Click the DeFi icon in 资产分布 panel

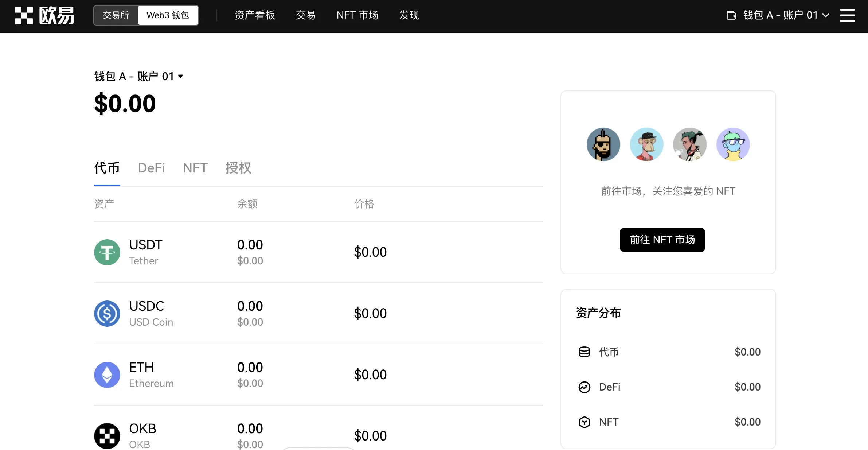click(x=584, y=387)
